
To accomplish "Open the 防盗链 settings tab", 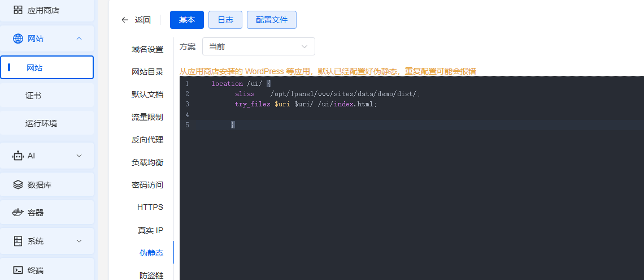I will [x=151, y=275].
